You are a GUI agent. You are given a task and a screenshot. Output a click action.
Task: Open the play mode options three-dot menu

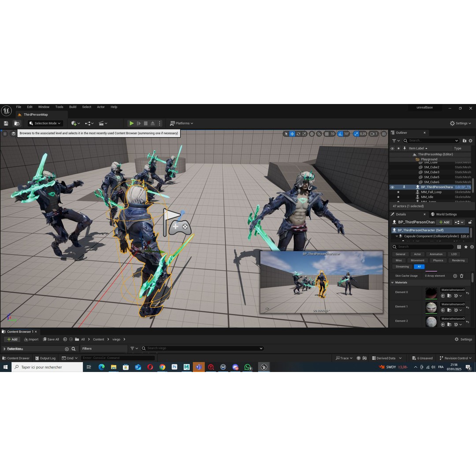pos(160,123)
